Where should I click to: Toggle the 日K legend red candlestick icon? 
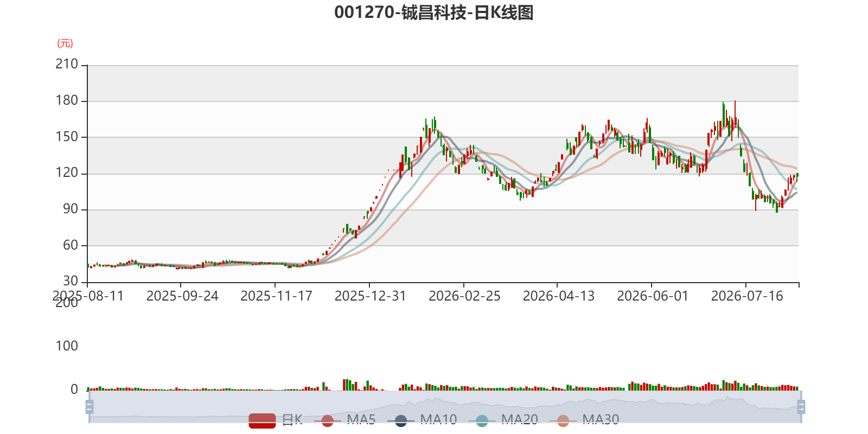pos(262,420)
